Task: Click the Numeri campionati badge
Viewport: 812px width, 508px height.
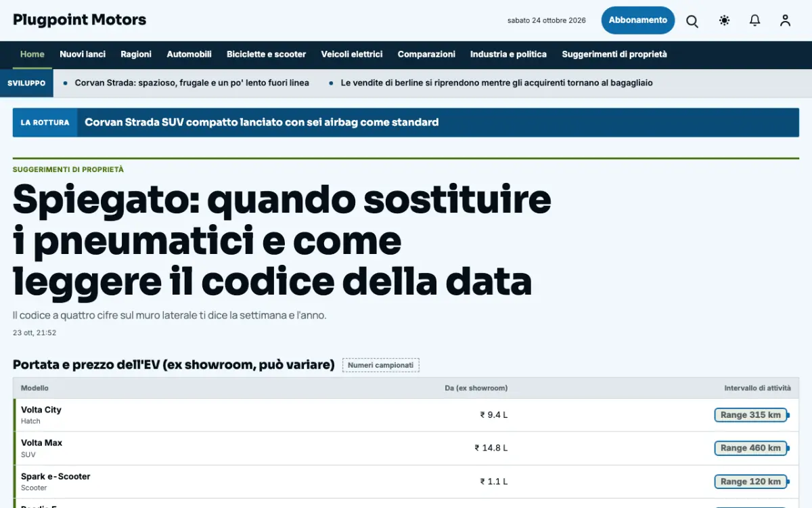Action: tap(381, 365)
